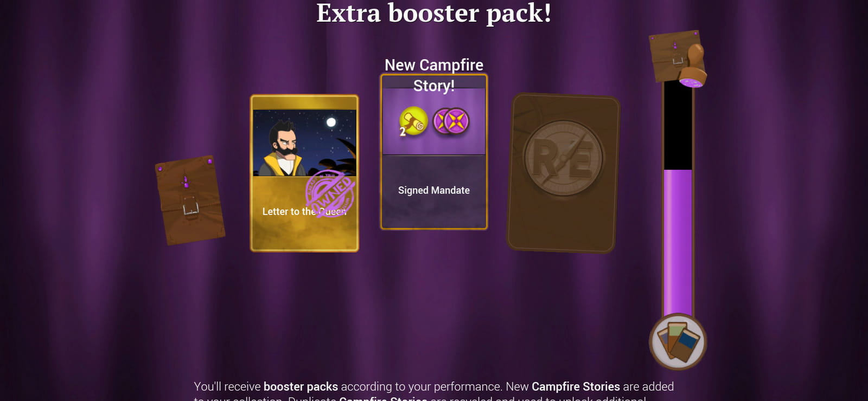Image resolution: width=868 pixels, height=401 pixels.
Task: Click the wooden stamp atop the progress bar
Action: 694,66
